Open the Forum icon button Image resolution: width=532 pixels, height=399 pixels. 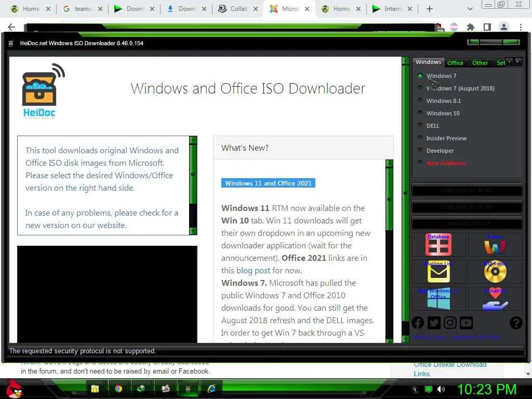tap(495, 244)
